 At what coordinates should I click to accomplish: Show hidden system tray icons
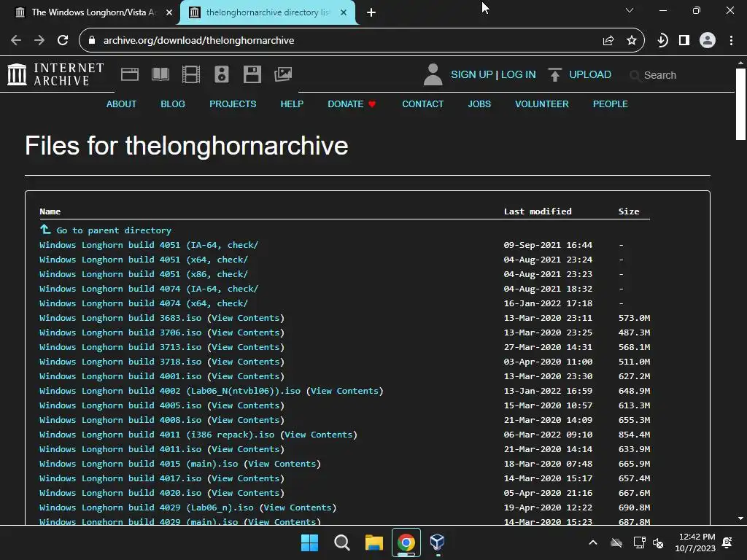tap(593, 542)
